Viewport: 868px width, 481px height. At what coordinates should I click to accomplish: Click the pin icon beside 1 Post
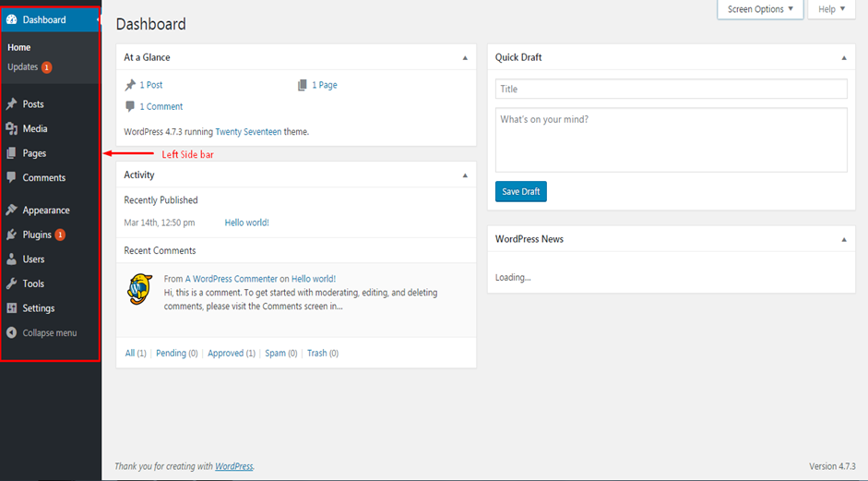130,85
